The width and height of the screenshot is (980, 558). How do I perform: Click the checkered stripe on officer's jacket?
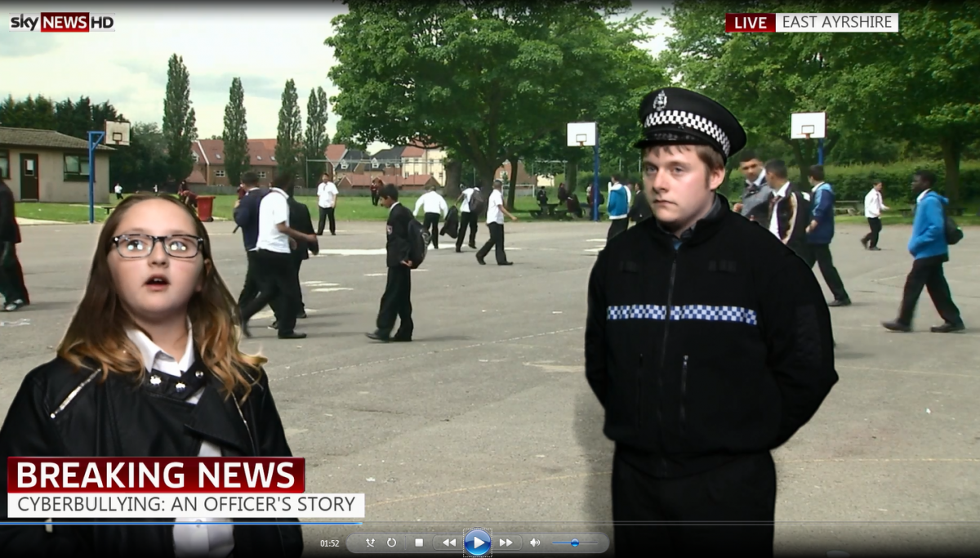tap(681, 314)
